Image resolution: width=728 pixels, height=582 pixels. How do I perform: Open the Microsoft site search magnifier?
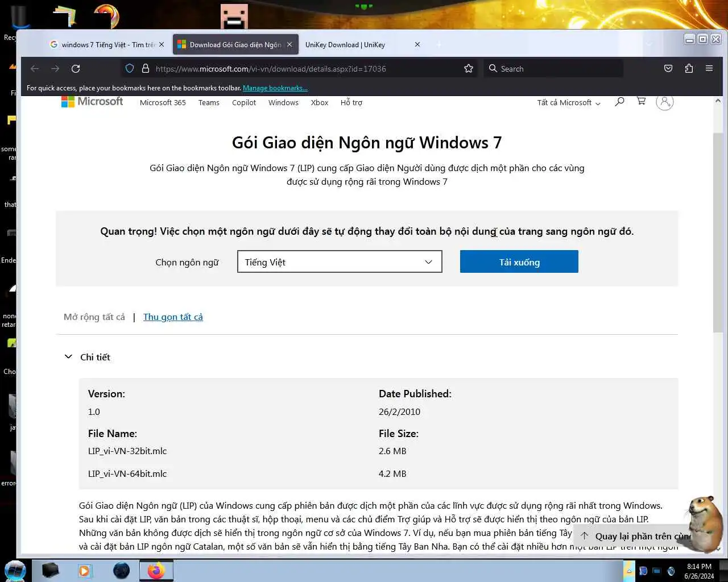point(619,102)
